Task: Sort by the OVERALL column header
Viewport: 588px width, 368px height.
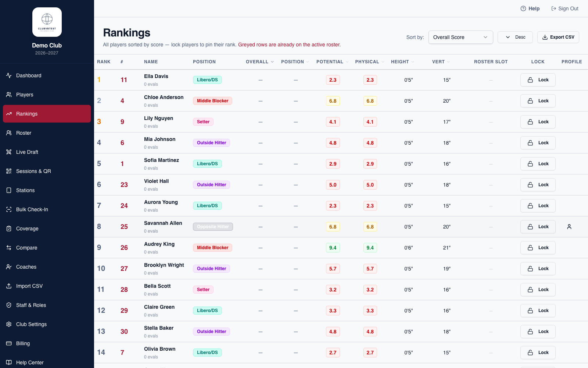Action: click(x=260, y=62)
